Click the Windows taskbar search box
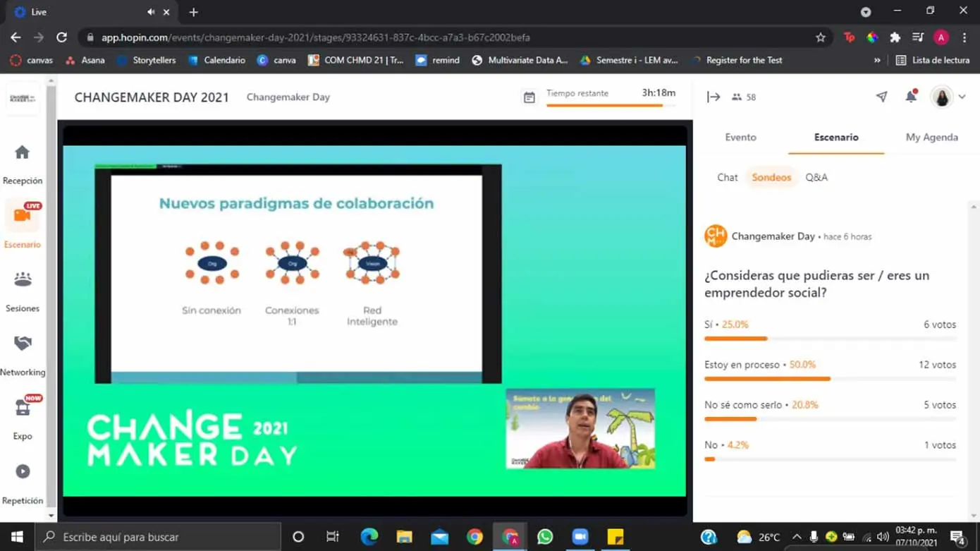Image resolution: width=980 pixels, height=551 pixels. (x=158, y=537)
